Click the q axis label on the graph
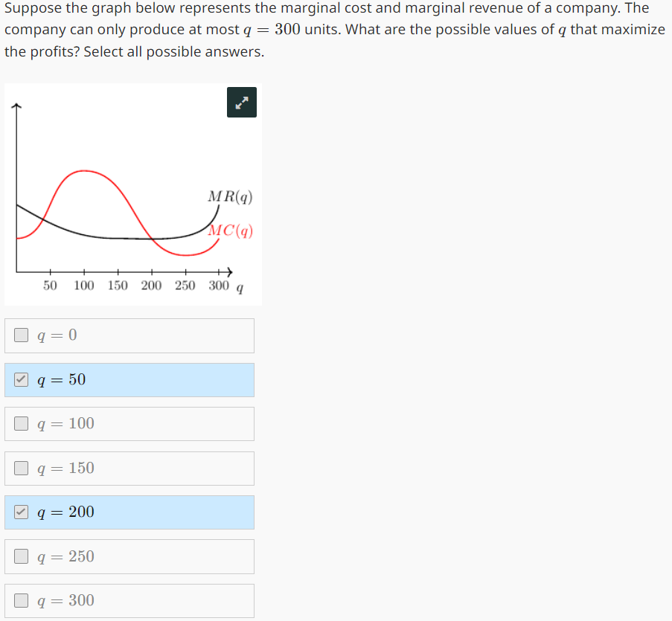 click(x=240, y=286)
